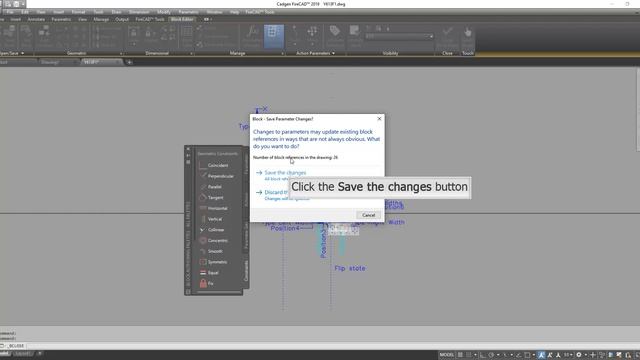Switch to the Manage ribbon tab
Screen dimensions: 640x360
tap(101, 19)
